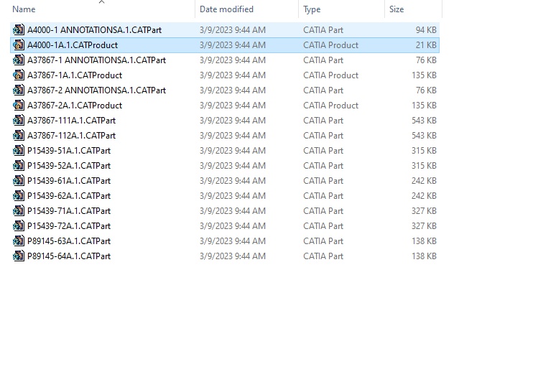This screenshot has height=392, width=538.
Task: Select file name P15439-52A.1.CATPart
Action: [x=69, y=166]
